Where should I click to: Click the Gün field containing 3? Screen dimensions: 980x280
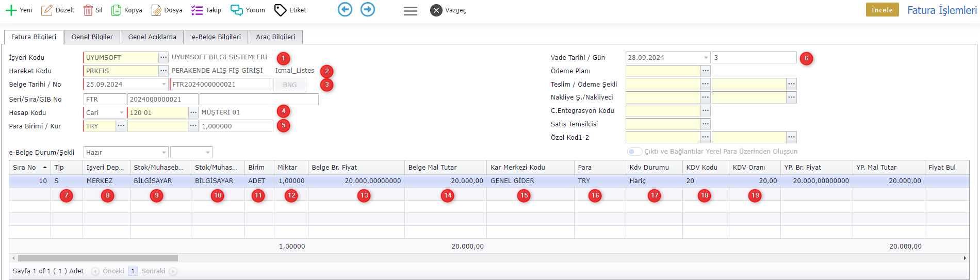pos(754,58)
